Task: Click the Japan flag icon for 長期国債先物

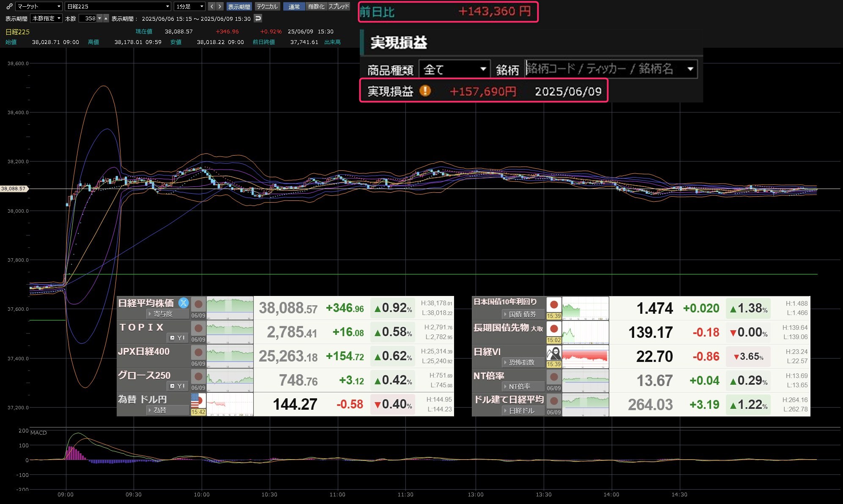Action: [554, 329]
